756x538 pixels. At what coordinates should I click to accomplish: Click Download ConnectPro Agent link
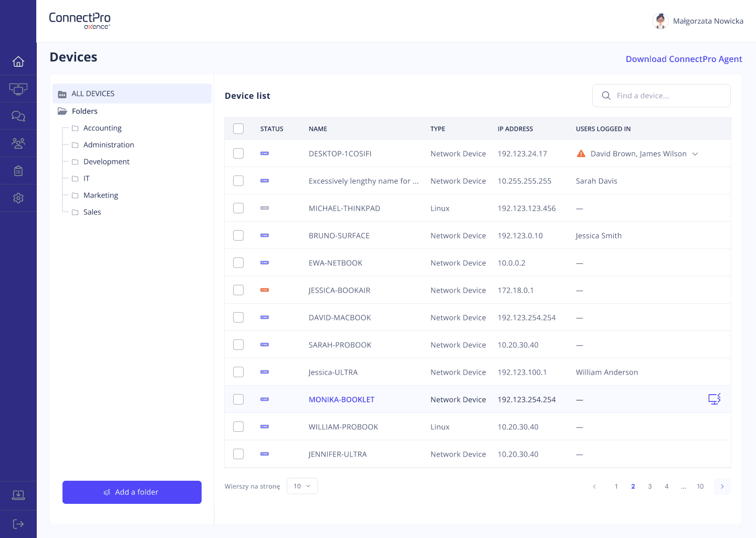coord(684,59)
